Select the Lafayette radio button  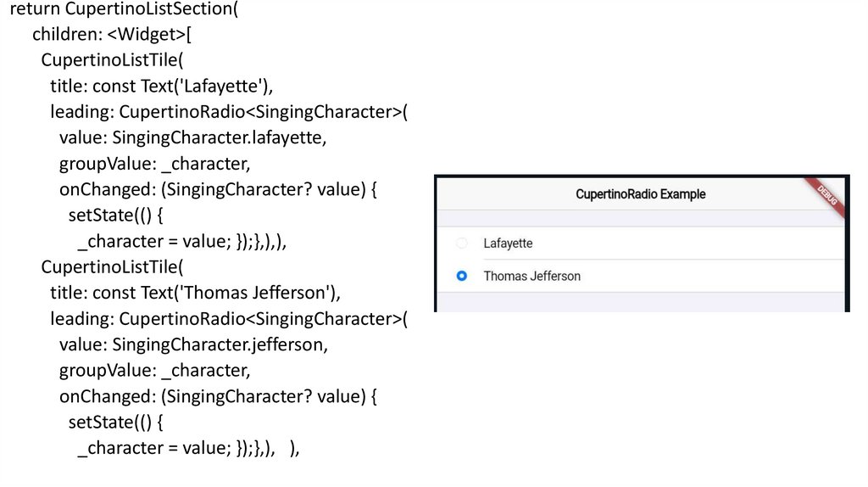pos(461,243)
